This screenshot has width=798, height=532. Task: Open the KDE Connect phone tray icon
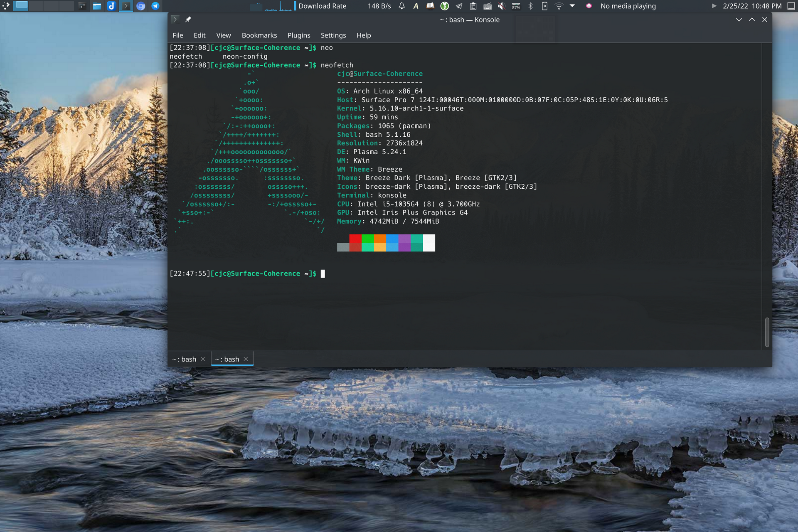tap(544, 6)
